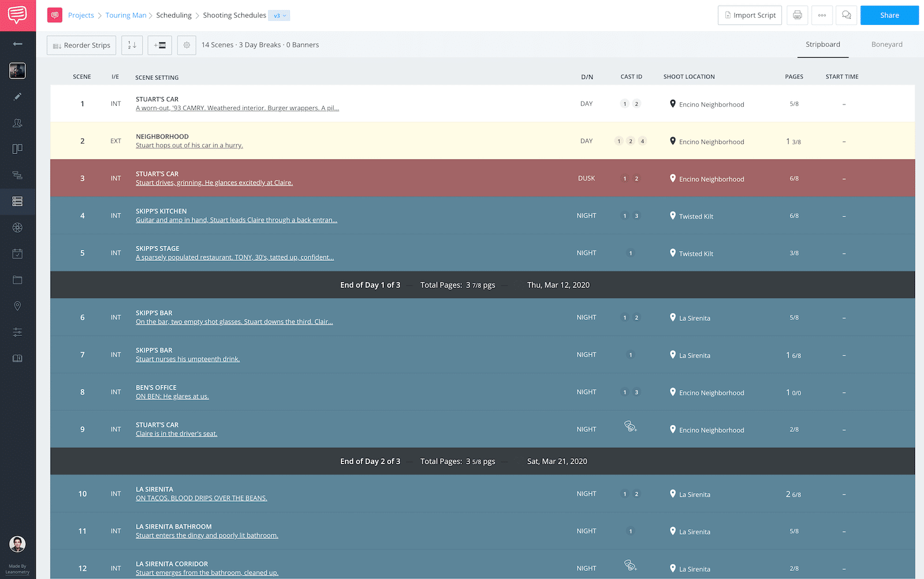This screenshot has width=924, height=579.
Task: Expand scene 1 description link for Stuart's Car
Action: tap(237, 108)
